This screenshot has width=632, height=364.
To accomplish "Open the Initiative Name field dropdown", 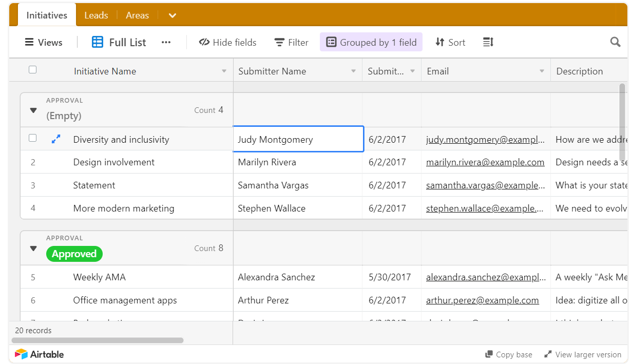I will tap(224, 70).
